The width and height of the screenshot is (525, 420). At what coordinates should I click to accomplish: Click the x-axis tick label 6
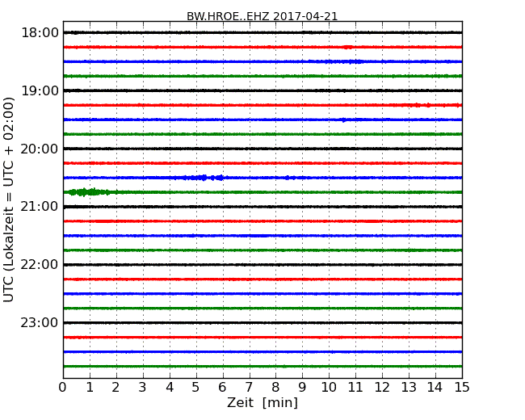click(223, 388)
